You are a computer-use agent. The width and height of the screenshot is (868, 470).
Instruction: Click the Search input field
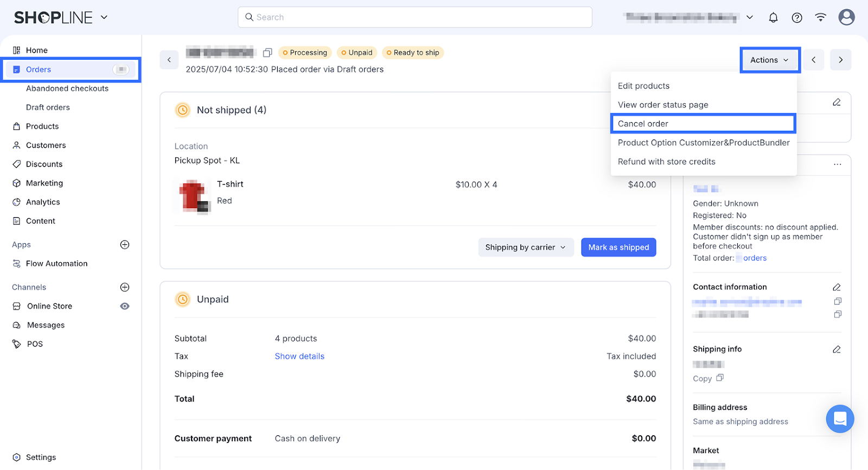pyautogui.click(x=415, y=17)
